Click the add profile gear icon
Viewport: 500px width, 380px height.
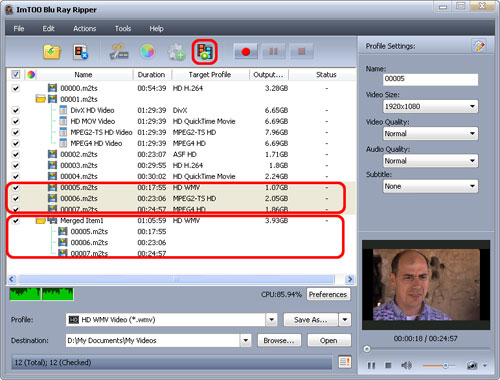click(x=176, y=52)
